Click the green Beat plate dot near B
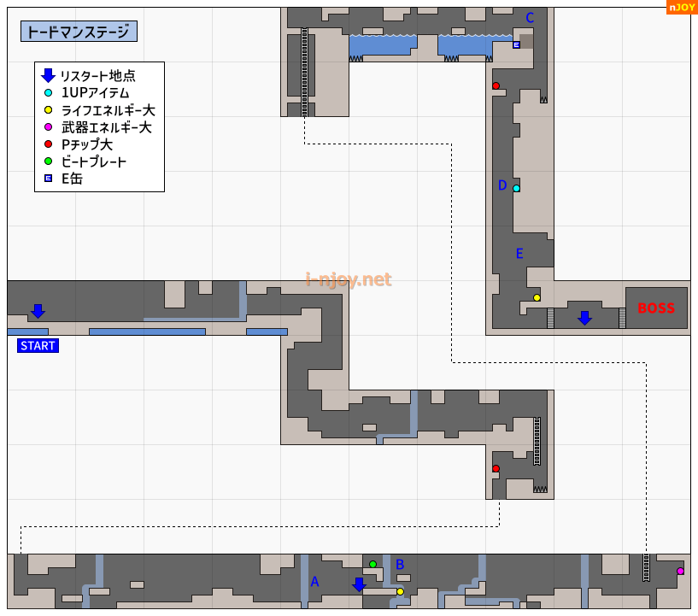The width and height of the screenshot is (698, 616). tap(373, 565)
